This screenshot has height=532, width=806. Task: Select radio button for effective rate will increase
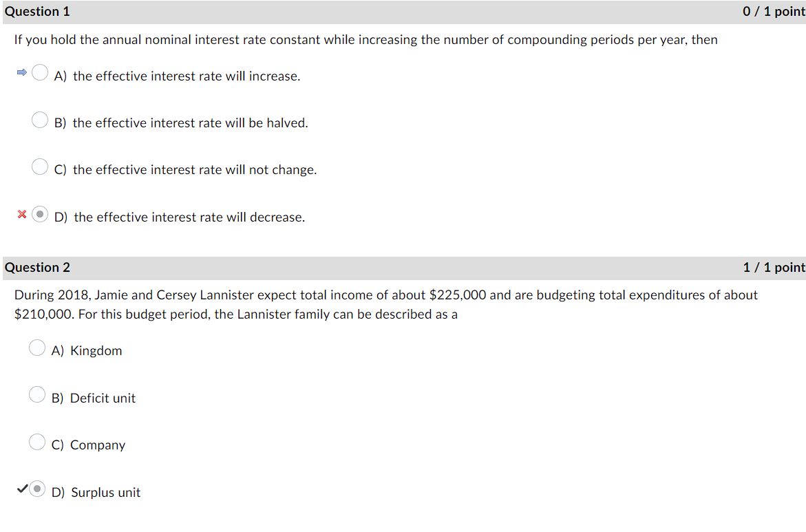[x=39, y=72]
